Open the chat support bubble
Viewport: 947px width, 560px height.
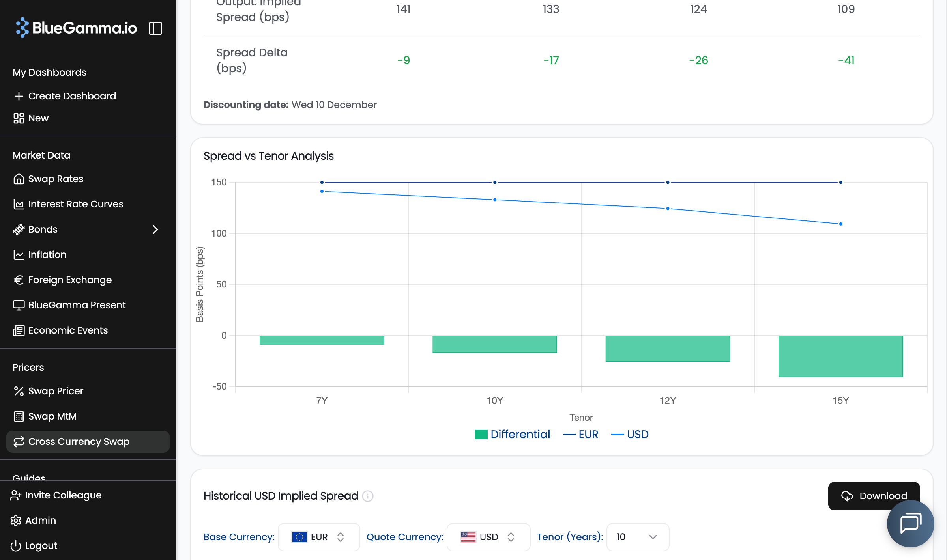pos(910,523)
